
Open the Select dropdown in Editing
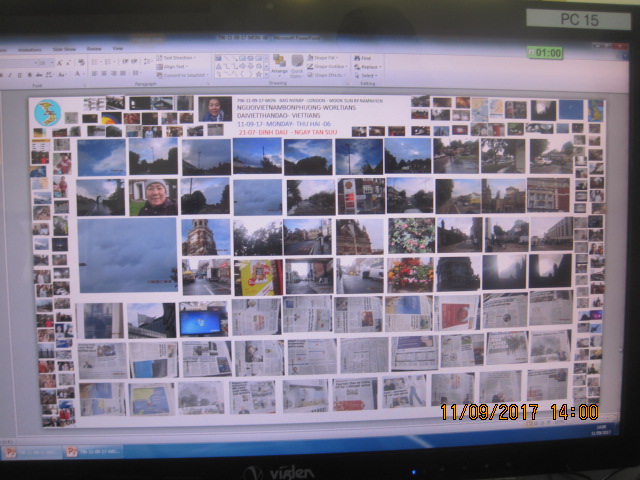click(366, 76)
